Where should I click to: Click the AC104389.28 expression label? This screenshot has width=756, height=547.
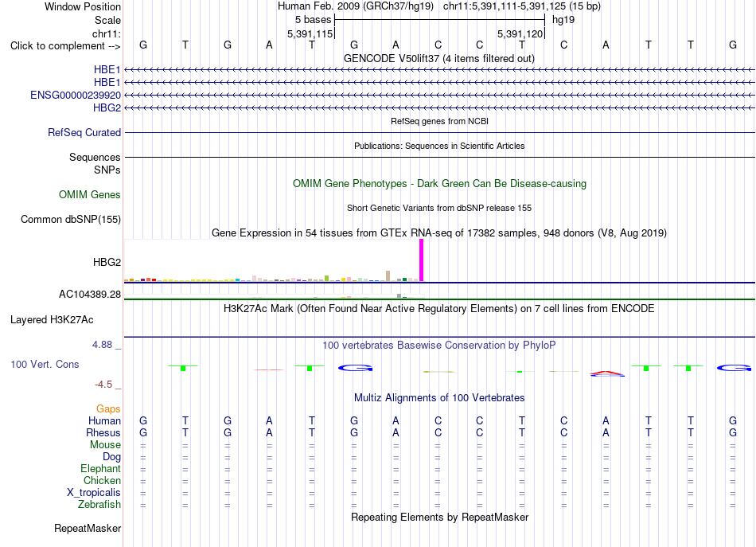coord(90,295)
